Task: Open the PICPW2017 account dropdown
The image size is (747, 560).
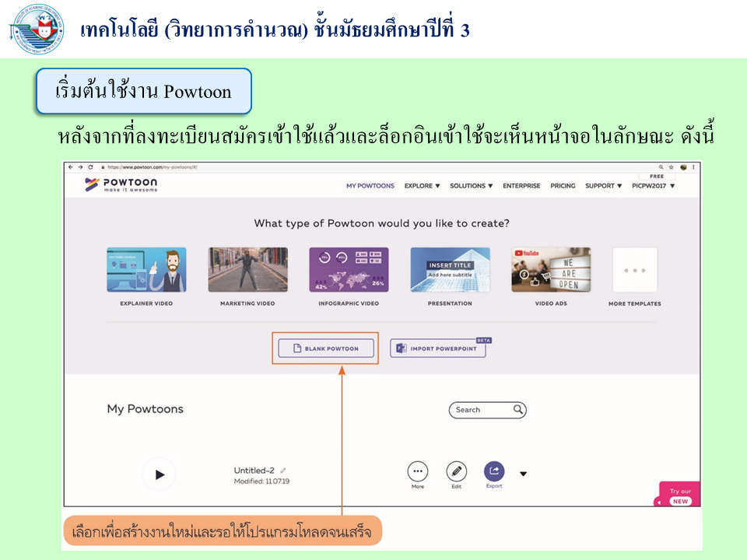Action: [653, 186]
